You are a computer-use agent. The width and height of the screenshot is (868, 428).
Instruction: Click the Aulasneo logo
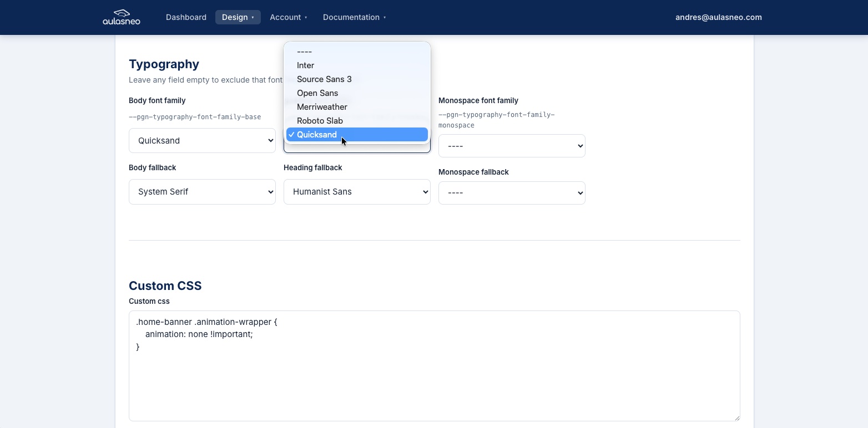pyautogui.click(x=122, y=17)
